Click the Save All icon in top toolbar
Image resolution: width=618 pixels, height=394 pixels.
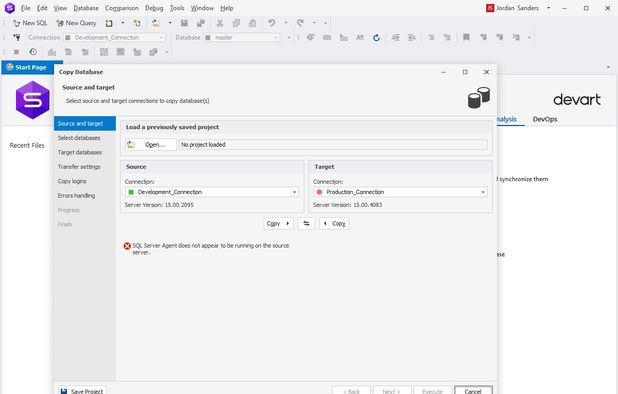(201, 23)
